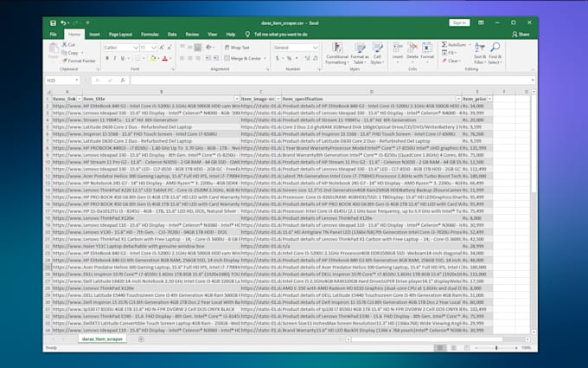Image resolution: width=588 pixels, height=368 pixels.
Task: Switch to the Page Layout tab
Action: [x=120, y=34]
